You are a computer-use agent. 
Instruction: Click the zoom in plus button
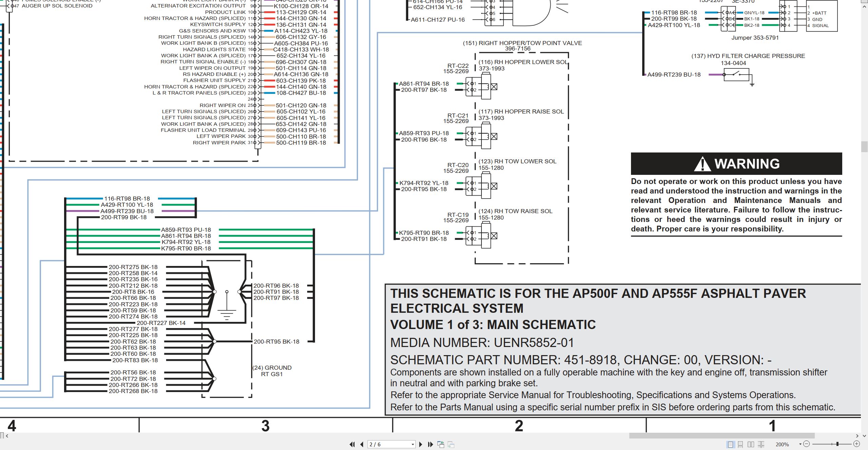[856, 444]
